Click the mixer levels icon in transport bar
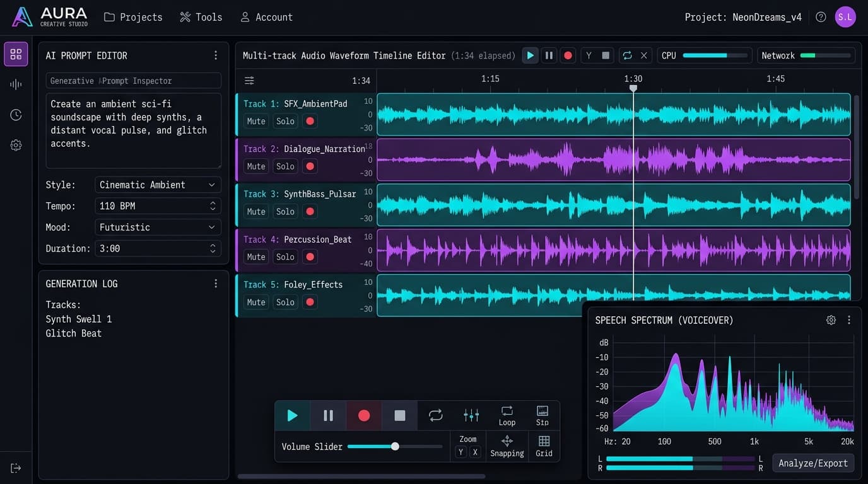 click(471, 415)
